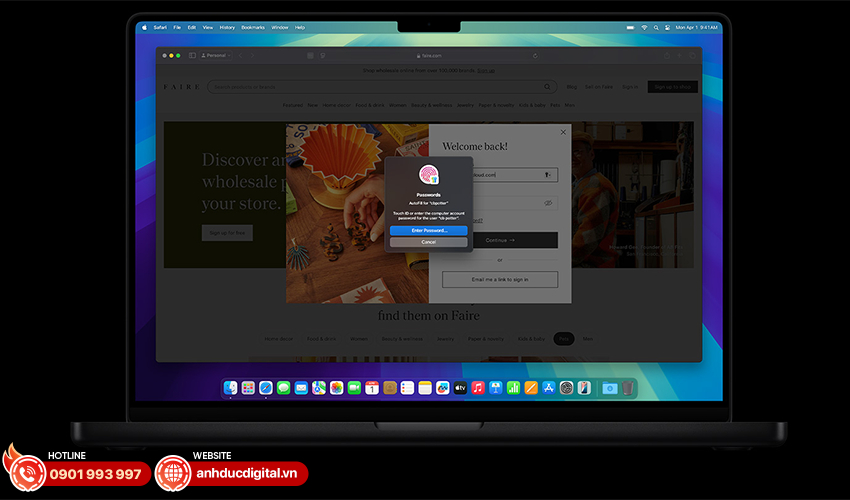Open the Bookmarks menu in menu bar
The height and width of the screenshot is (500, 850).
pyautogui.click(x=253, y=27)
